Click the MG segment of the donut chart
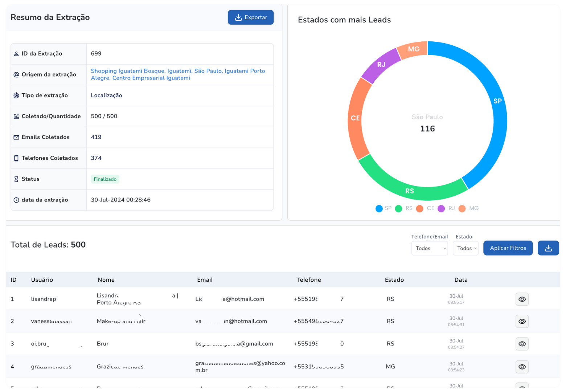 414,49
